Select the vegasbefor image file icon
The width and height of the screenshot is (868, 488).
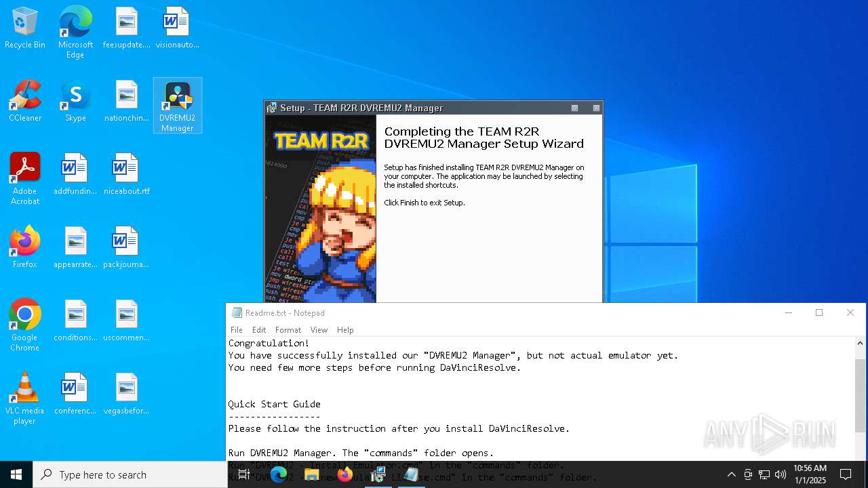(126, 394)
